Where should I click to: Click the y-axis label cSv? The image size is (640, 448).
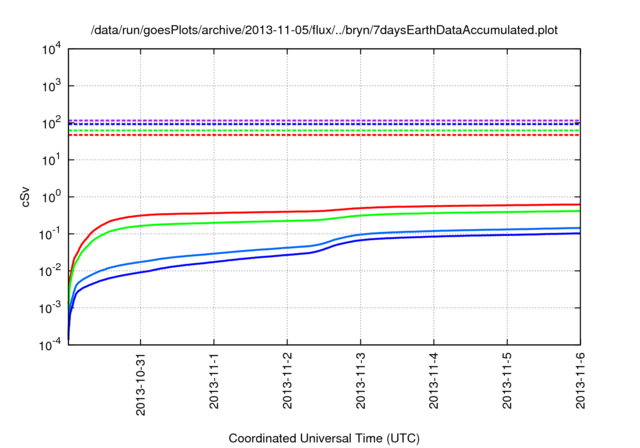[x=25, y=197]
